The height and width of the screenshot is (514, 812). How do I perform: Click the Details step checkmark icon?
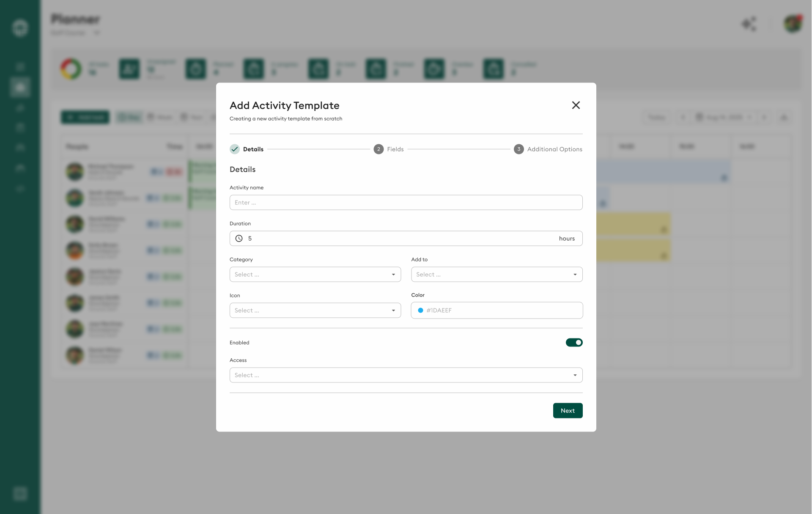[235, 149]
